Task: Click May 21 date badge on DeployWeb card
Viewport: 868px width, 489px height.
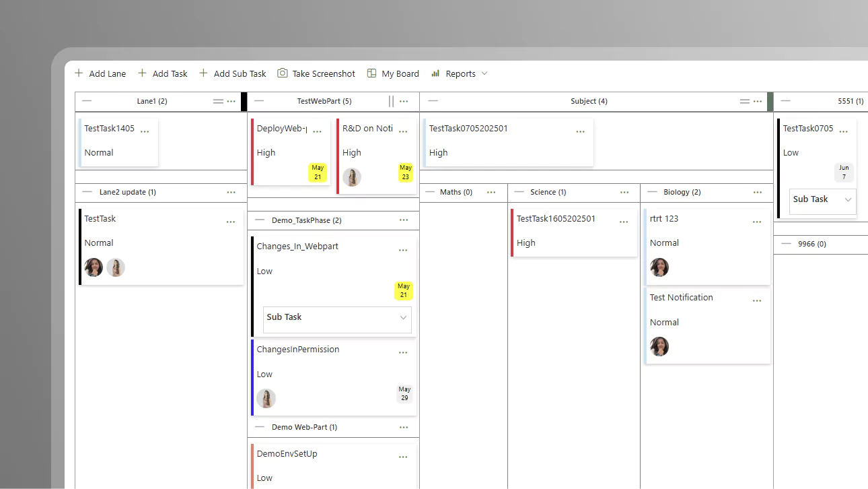Action: [x=318, y=172]
